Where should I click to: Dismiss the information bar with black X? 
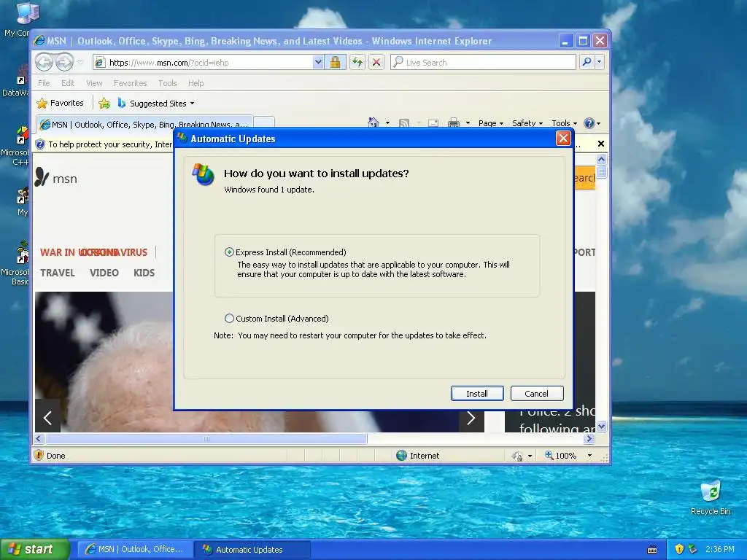(601, 144)
